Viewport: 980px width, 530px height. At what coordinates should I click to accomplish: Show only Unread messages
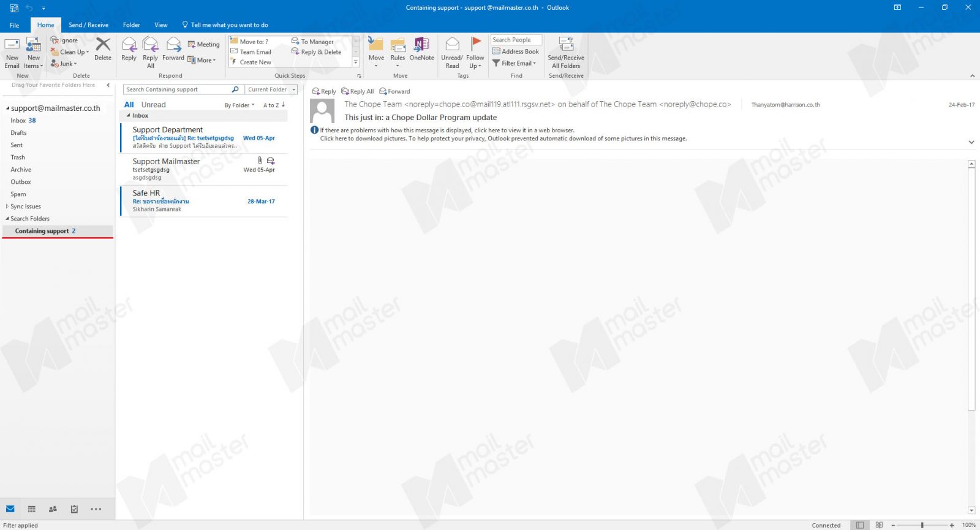(x=153, y=105)
